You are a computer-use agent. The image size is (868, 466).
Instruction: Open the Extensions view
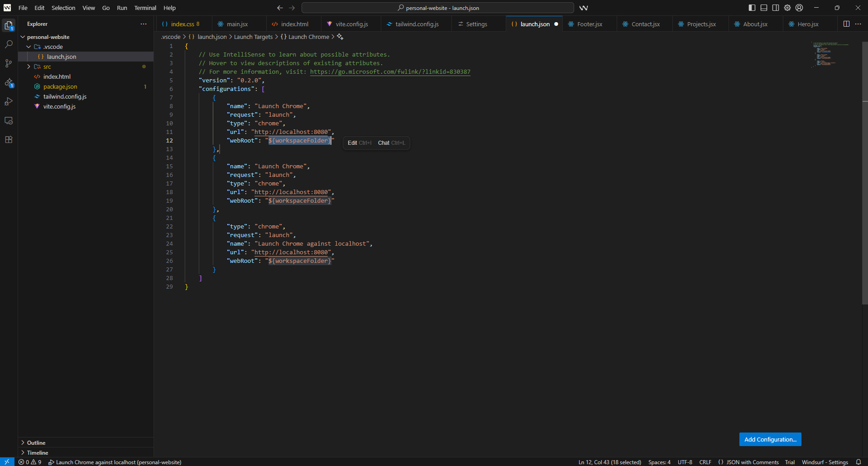[x=9, y=140]
